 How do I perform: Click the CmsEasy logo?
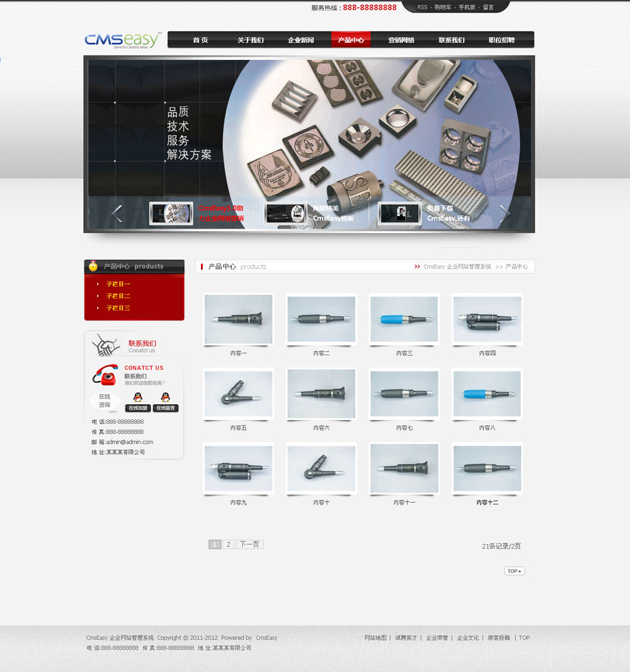coord(122,40)
